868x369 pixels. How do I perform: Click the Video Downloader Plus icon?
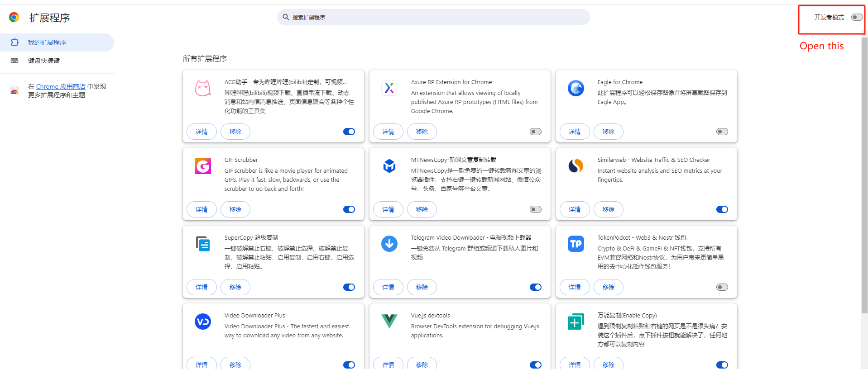203,322
